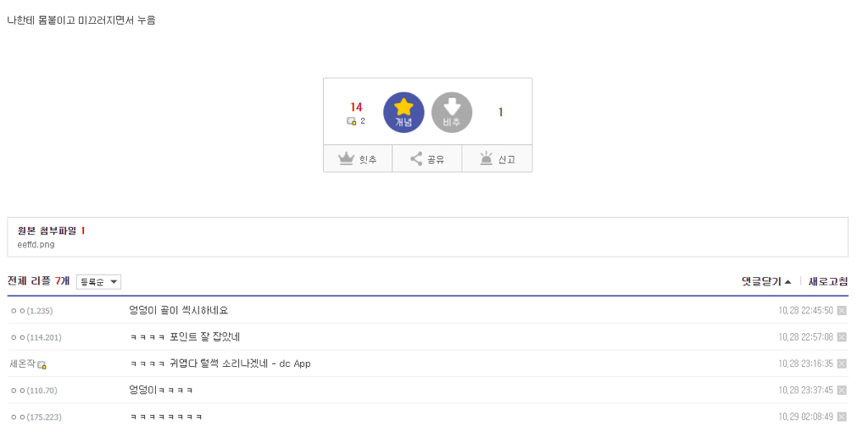Click commenter ㅇㅇ (1.235)
Viewport: 868px width, 438px height.
pyautogui.click(x=31, y=311)
